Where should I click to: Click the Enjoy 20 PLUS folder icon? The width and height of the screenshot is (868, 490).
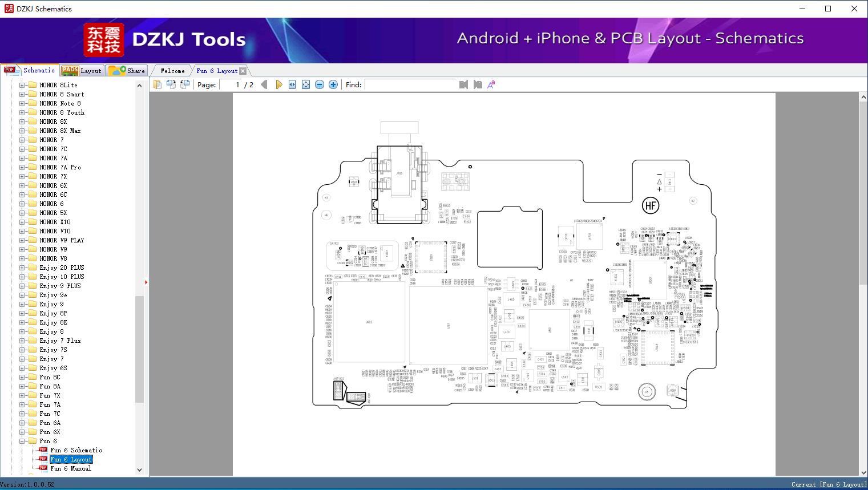(x=32, y=268)
